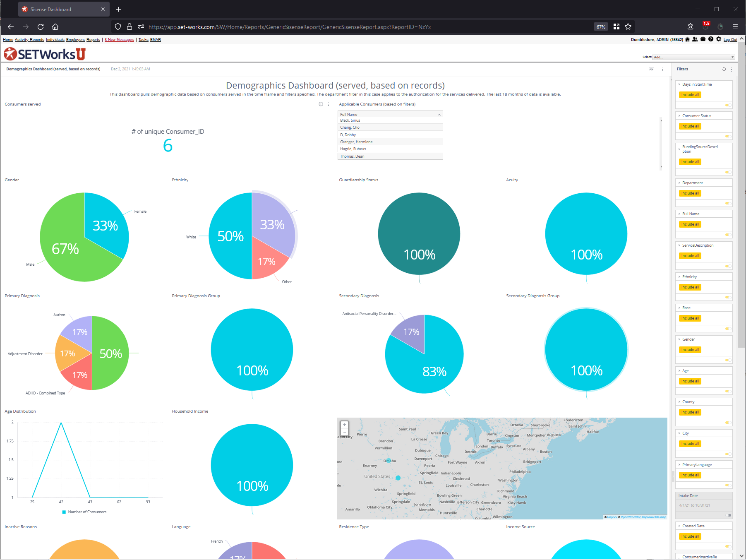
Task: Toggle the Days in StartTime filter switch
Action: coord(728,105)
